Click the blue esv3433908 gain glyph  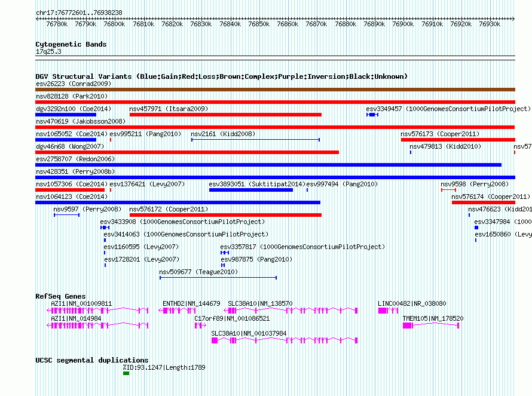(105, 228)
